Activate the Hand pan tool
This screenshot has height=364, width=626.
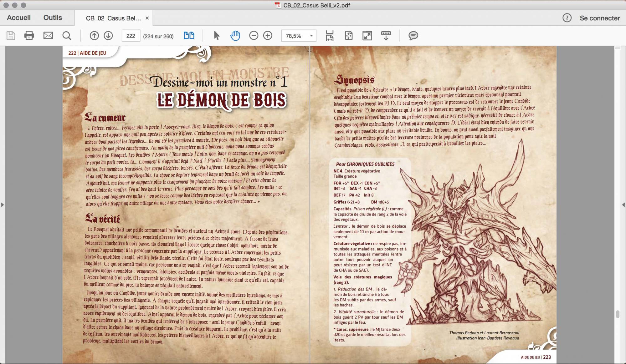tap(235, 36)
